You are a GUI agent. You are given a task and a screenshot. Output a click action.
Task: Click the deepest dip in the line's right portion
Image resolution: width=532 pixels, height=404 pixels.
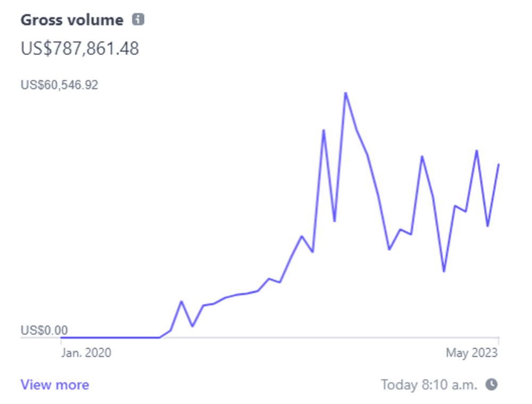pos(444,272)
